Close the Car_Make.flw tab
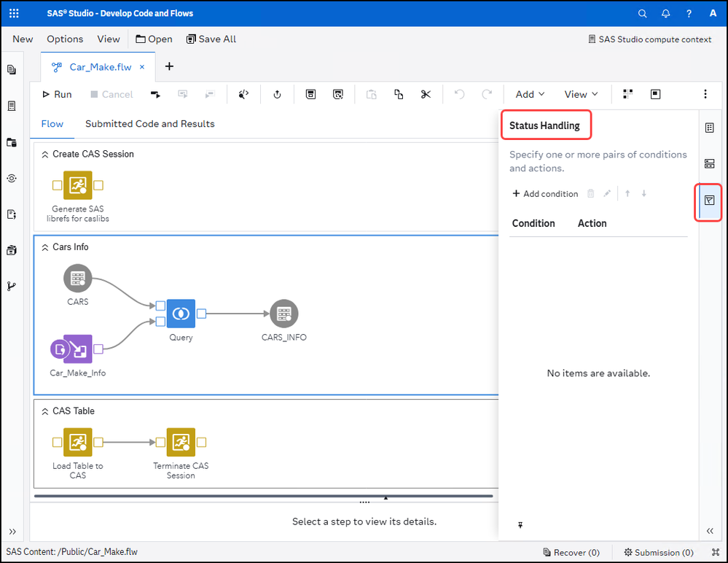The height and width of the screenshot is (563, 728). point(142,67)
